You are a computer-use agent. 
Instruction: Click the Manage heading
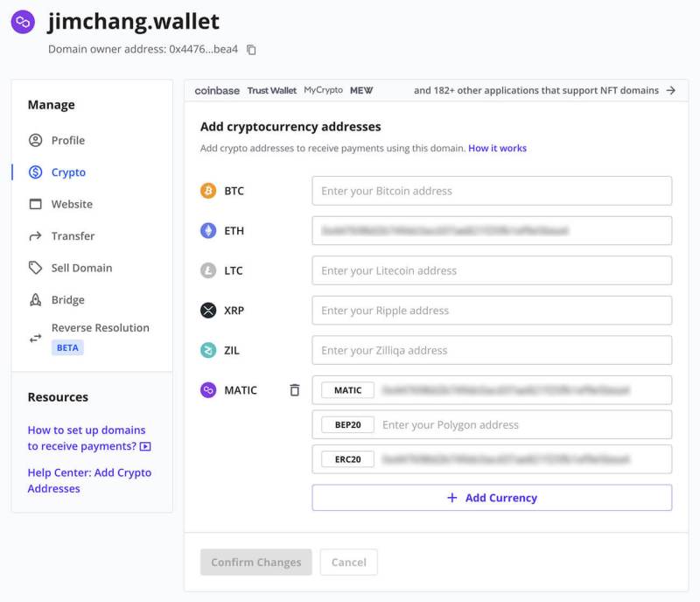coord(52,104)
